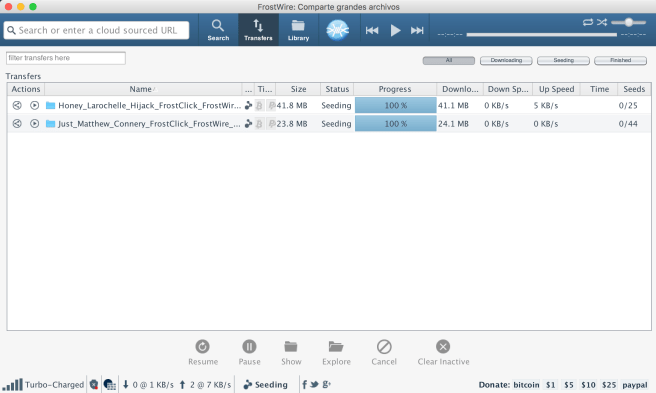Viewport: 656px width, 393px height.
Task: Click the VPN shield status icon
Action: coord(94,384)
